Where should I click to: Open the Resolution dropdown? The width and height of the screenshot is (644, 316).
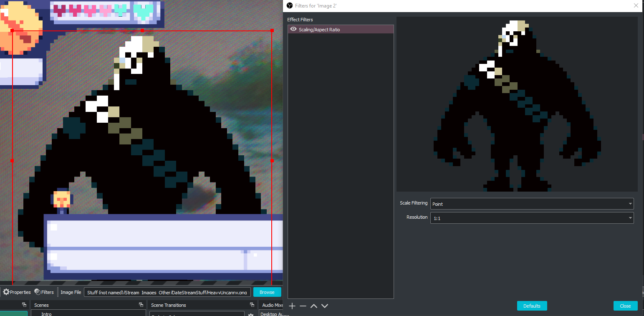(532, 218)
